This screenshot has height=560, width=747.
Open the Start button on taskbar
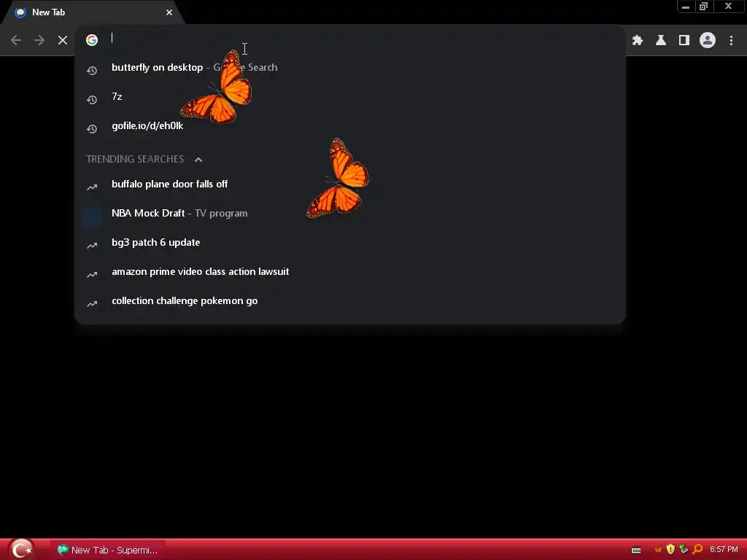coord(21,549)
